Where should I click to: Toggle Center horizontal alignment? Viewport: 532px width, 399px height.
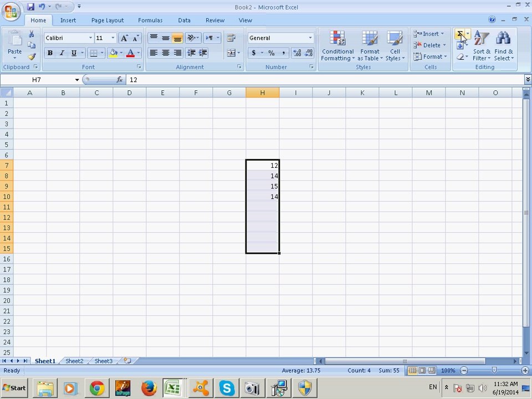[166, 53]
